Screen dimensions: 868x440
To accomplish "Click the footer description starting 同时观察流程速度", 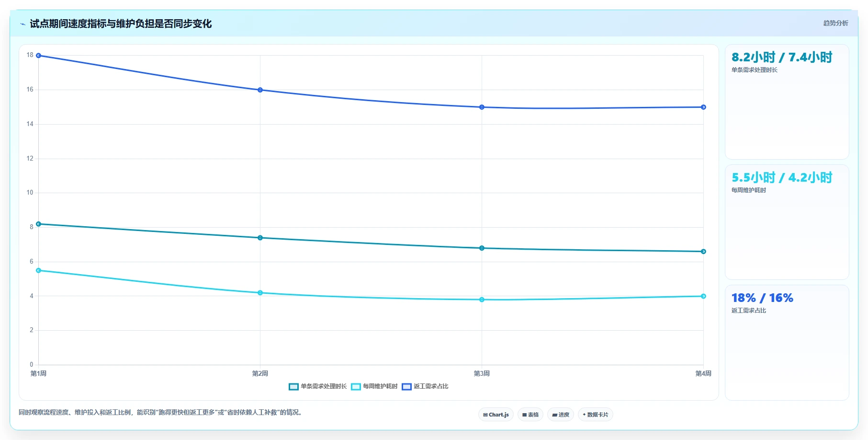I will point(161,412).
